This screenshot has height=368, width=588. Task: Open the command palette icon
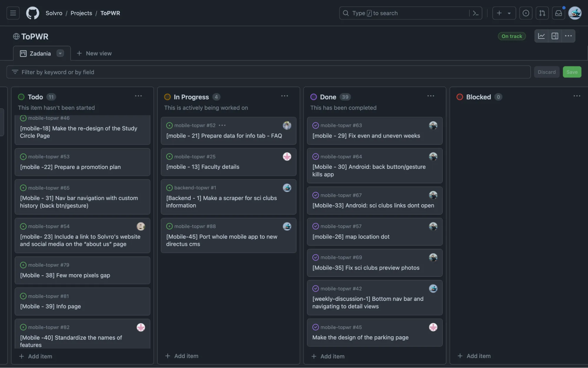(475, 13)
